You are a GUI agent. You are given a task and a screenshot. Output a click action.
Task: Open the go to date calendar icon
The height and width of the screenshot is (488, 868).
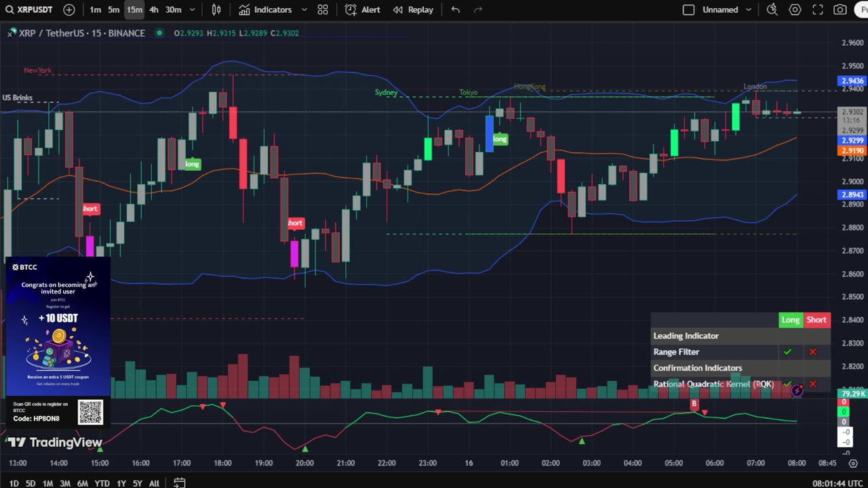point(179,483)
